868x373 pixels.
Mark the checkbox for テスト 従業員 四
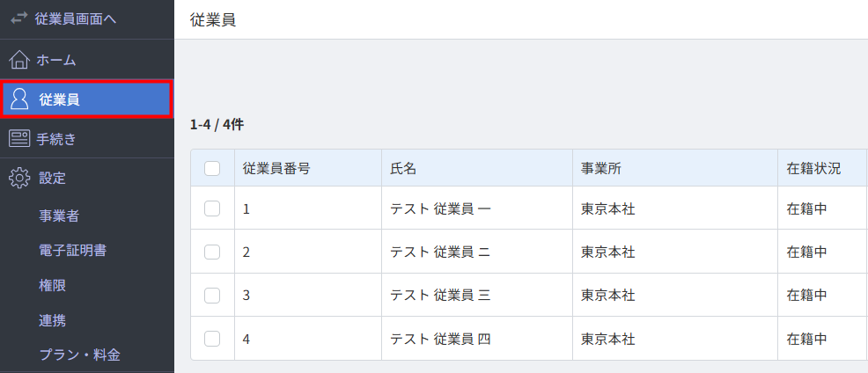[212, 338]
